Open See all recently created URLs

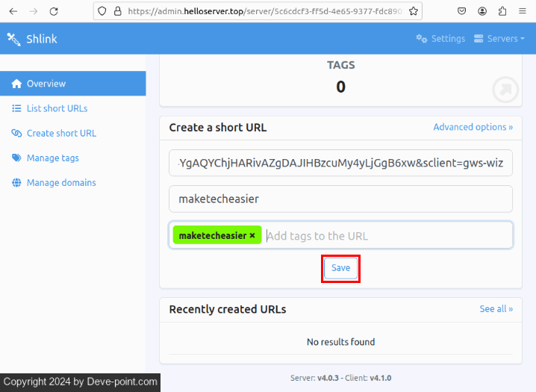coord(496,308)
